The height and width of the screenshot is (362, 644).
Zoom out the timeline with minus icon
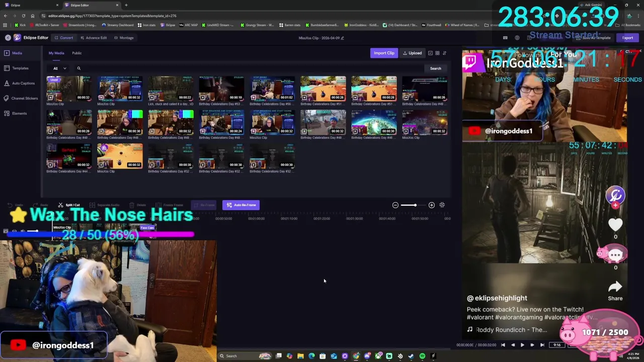[395, 205]
